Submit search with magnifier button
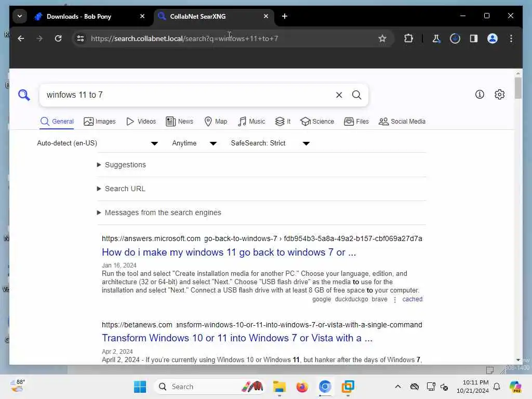The width and height of the screenshot is (532, 399). click(x=356, y=95)
